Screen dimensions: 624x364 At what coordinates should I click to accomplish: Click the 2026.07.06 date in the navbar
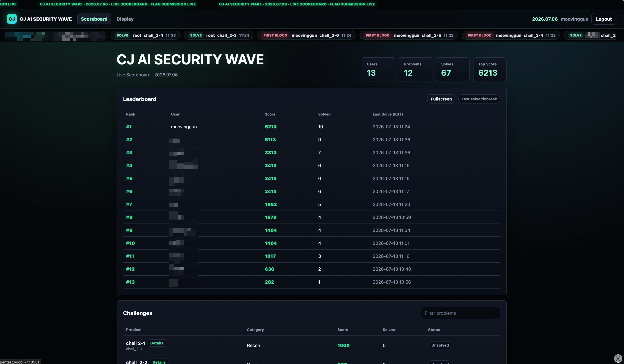[x=545, y=19]
